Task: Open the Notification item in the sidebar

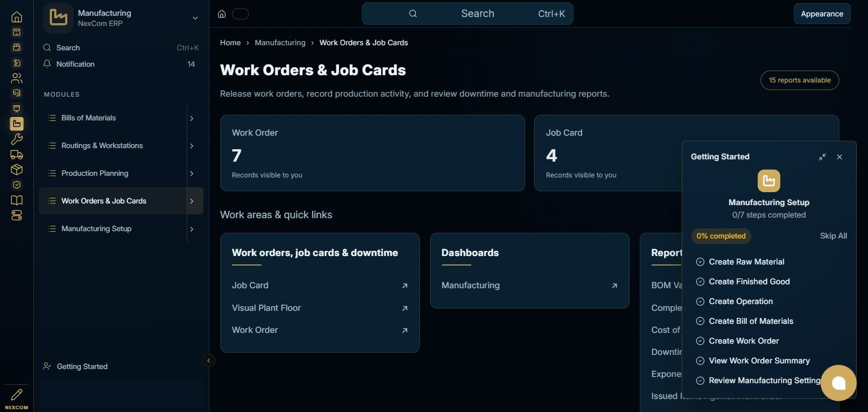Action: click(121, 64)
